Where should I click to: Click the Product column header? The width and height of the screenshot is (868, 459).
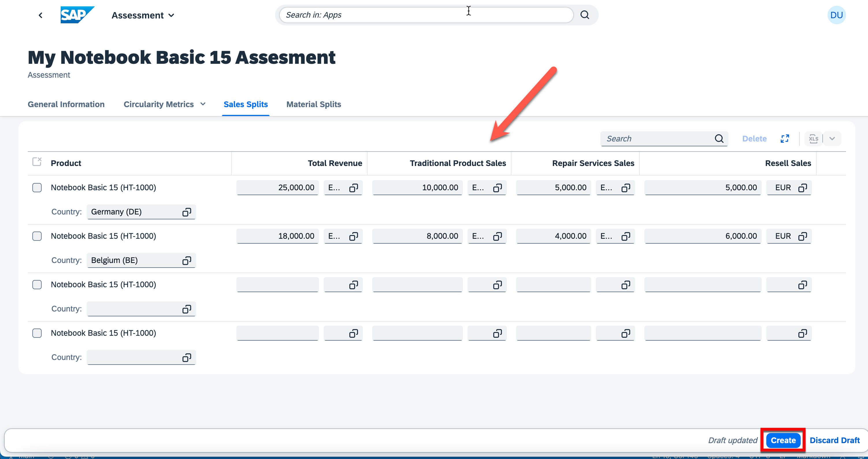pos(66,163)
